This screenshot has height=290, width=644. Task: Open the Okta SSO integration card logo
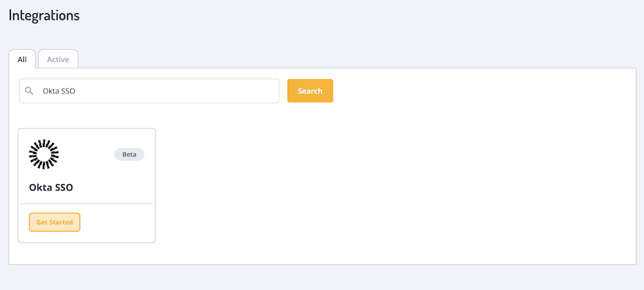pyautogui.click(x=44, y=155)
